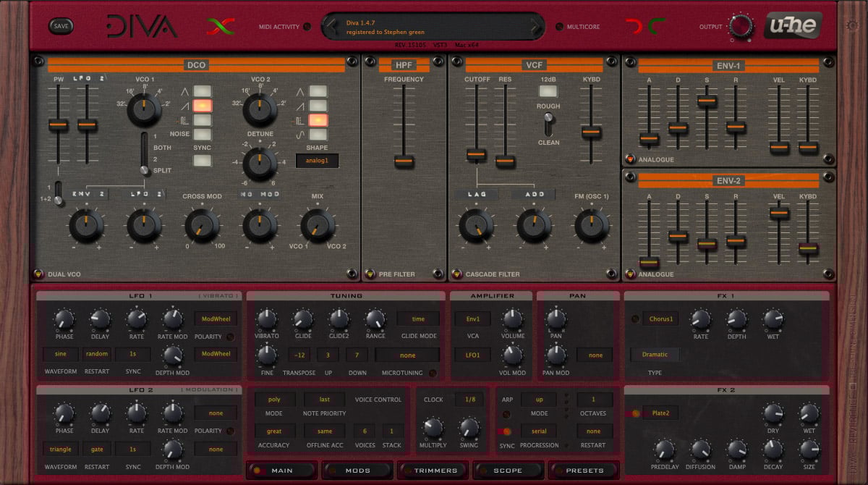Click the red undo arrow
The width and height of the screenshot is (868, 485).
point(633,28)
